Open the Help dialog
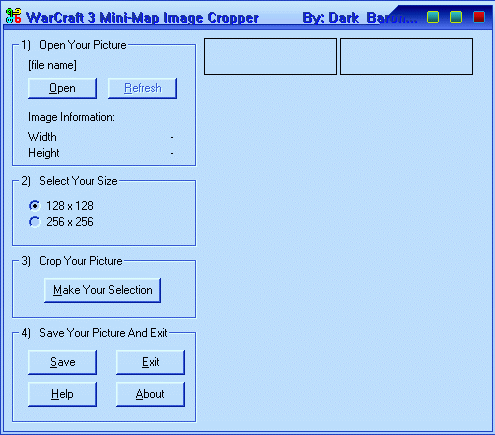 pos(62,394)
